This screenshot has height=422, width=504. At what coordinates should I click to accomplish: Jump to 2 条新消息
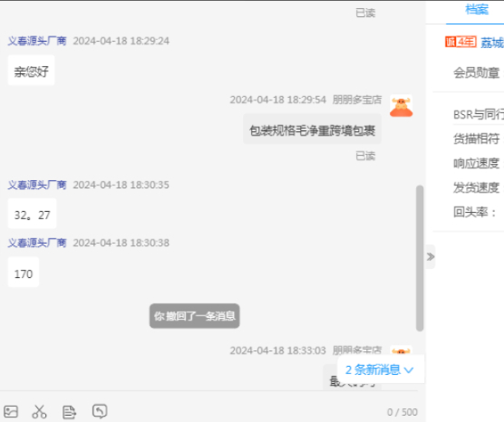coord(380,369)
